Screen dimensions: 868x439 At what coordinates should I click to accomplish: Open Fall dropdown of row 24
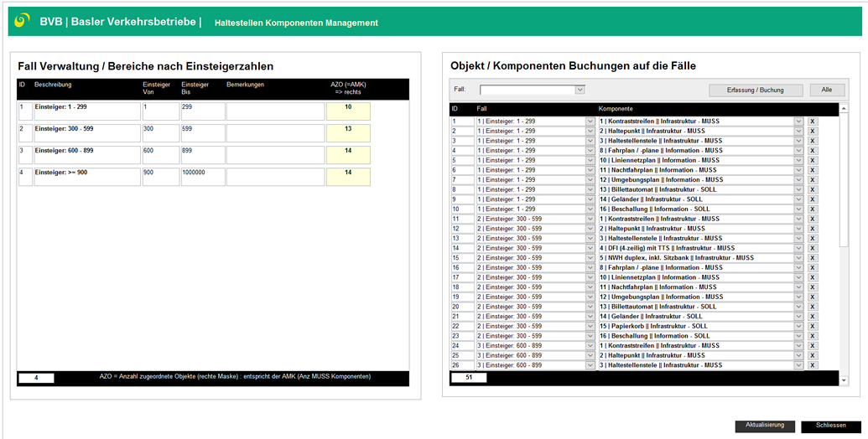(x=590, y=346)
